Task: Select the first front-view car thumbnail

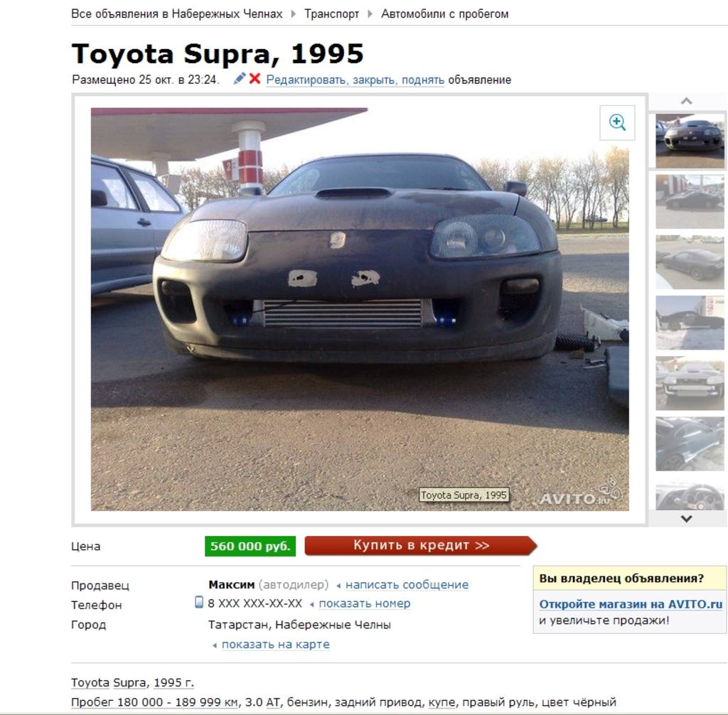Action: pyautogui.click(x=690, y=141)
